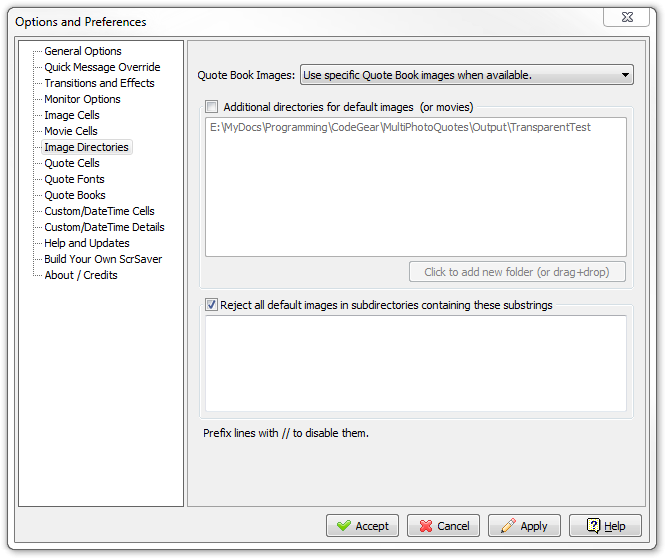Image resolution: width=666 pixels, height=559 pixels.
Task: Select Monitor Options in sidebar
Action: pyautogui.click(x=82, y=99)
